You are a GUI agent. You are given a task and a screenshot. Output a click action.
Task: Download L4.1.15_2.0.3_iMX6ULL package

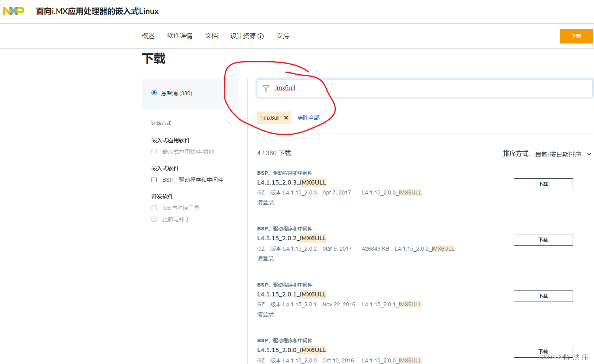coord(543,184)
